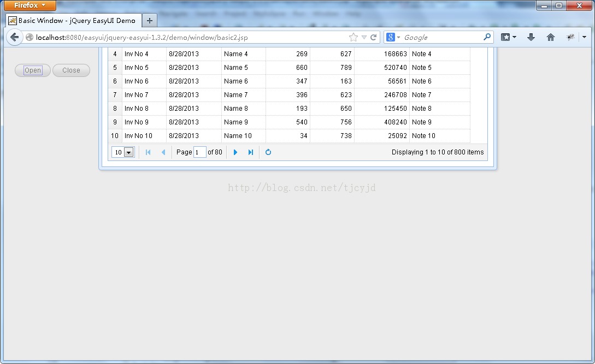Click 'Name 10' cell

(244, 136)
